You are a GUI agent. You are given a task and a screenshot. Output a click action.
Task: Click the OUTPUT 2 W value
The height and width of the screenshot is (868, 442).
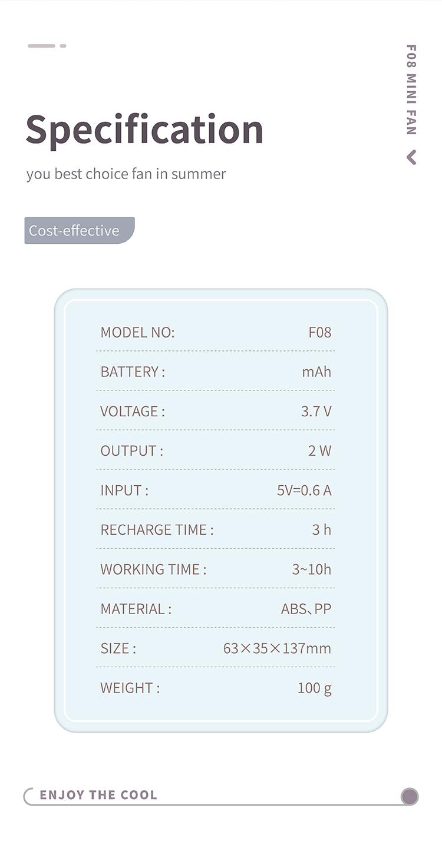click(320, 450)
